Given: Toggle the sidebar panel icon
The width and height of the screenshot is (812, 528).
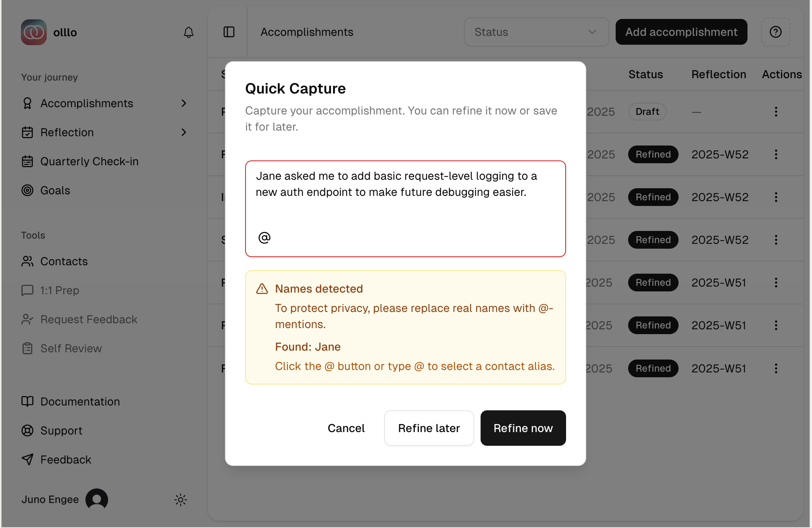Looking at the screenshot, I should tap(229, 32).
